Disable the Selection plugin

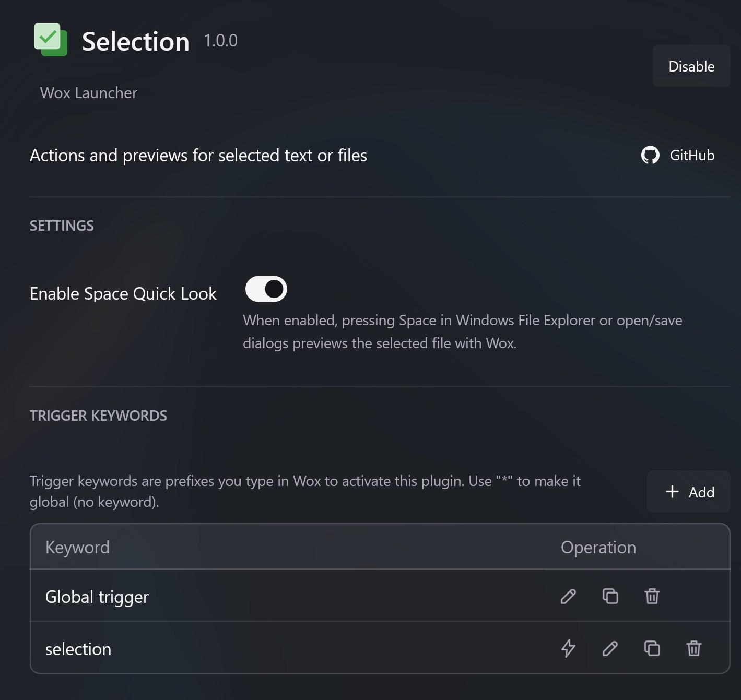(691, 66)
